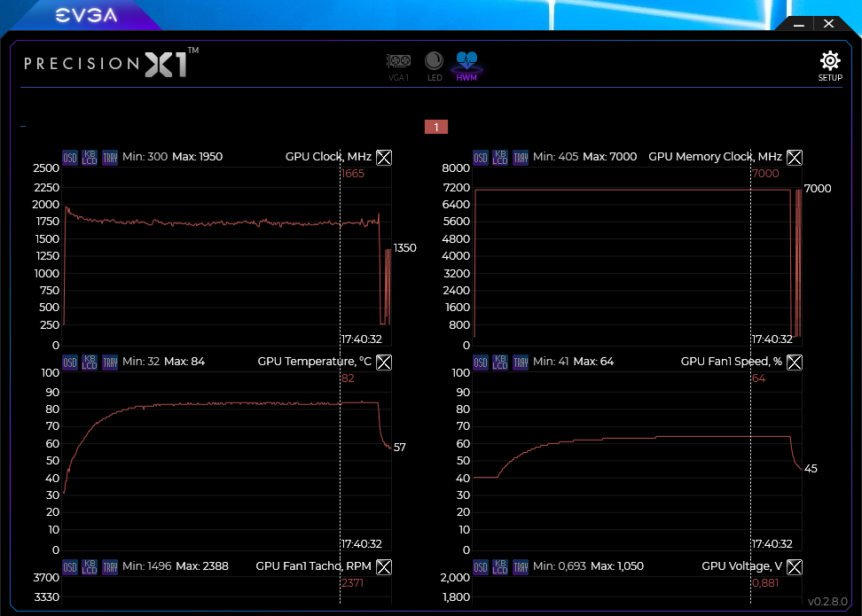
Task: Click the 'GPU Fan1 Tacho, RPM' graph title
Action: (x=313, y=566)
